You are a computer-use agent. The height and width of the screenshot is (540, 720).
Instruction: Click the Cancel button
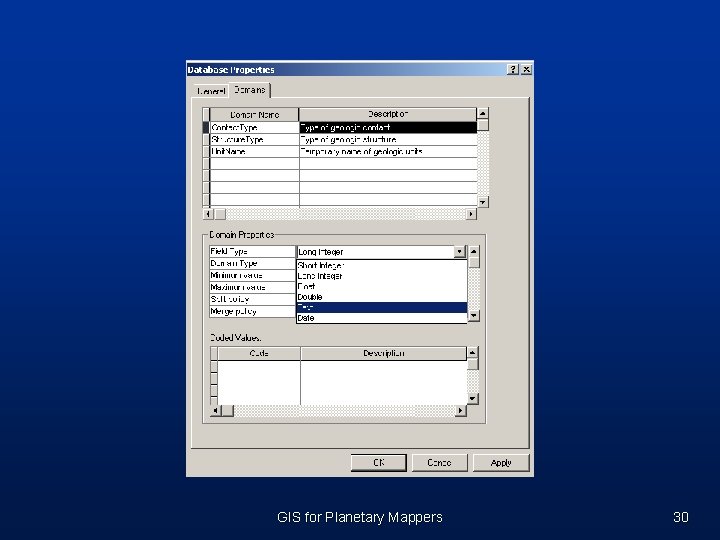point(439,462)
